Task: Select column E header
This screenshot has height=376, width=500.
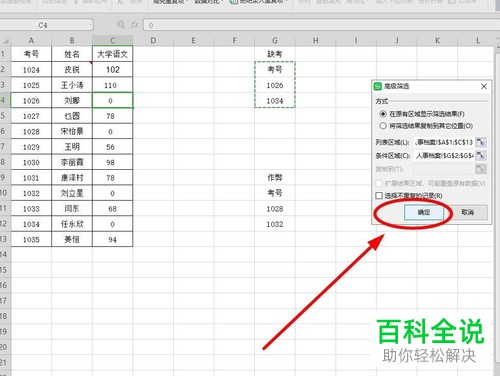Action: click(x=194, y=41)
